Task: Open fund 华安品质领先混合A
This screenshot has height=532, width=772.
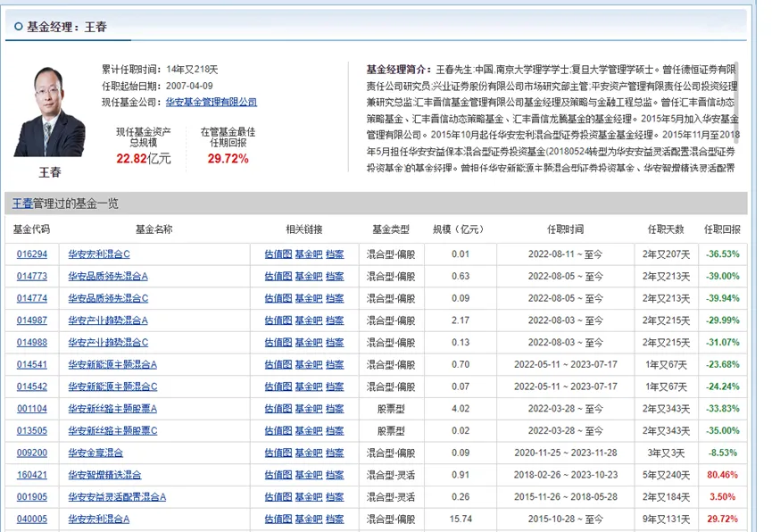Action: point(108,277)
